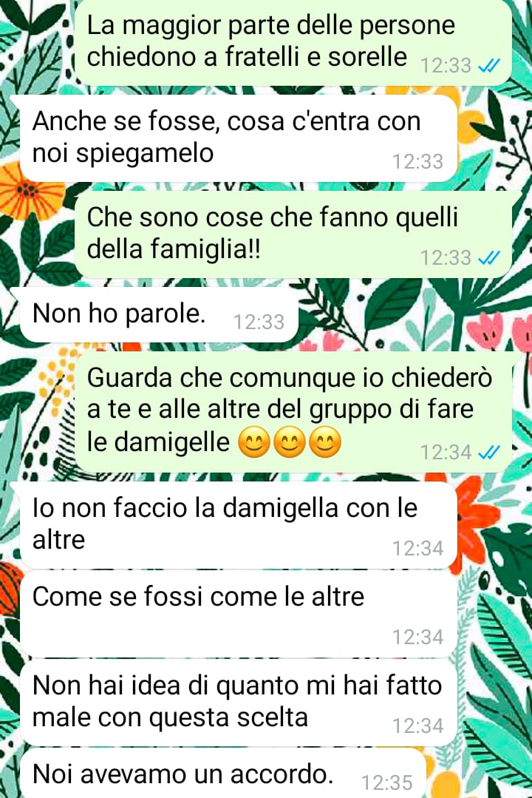Select message 'La maggior parte delle persone'
Viewport: 532px width, 798px height.
point(293,41)
